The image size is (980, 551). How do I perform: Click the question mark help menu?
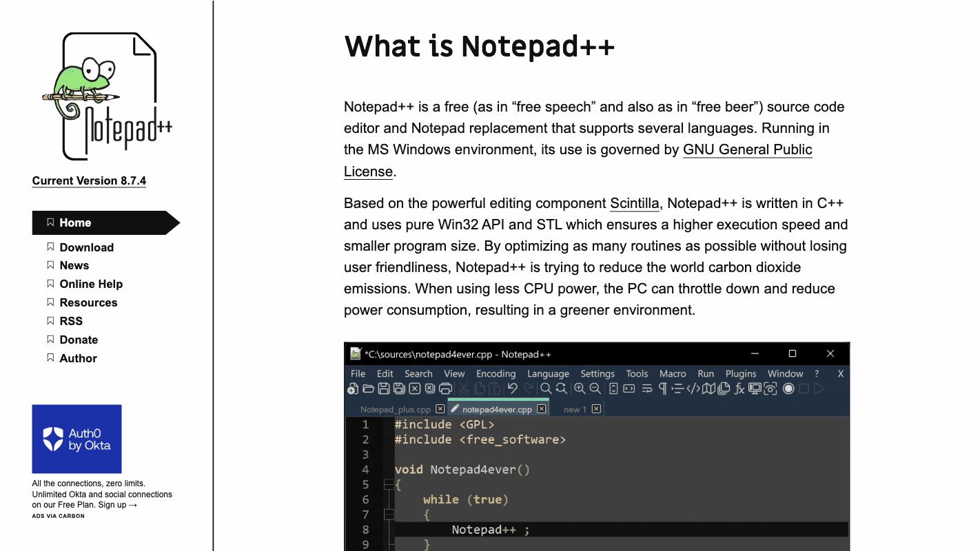tap(817, 373)
